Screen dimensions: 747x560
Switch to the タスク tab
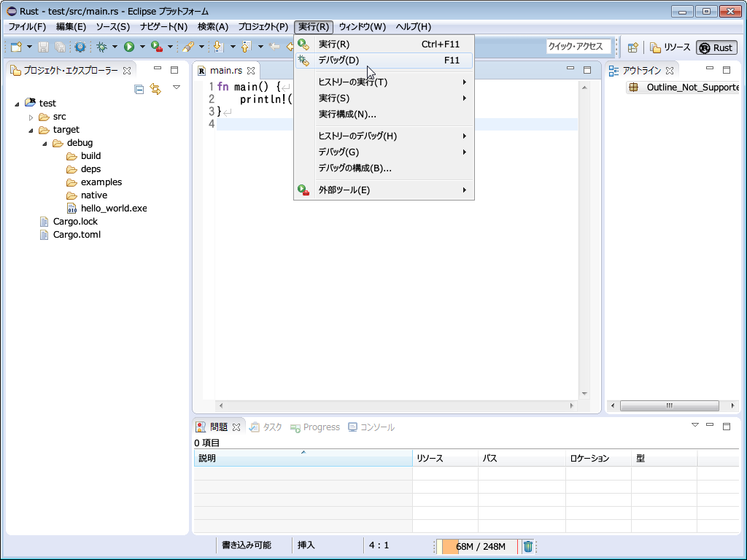point(266,427)
